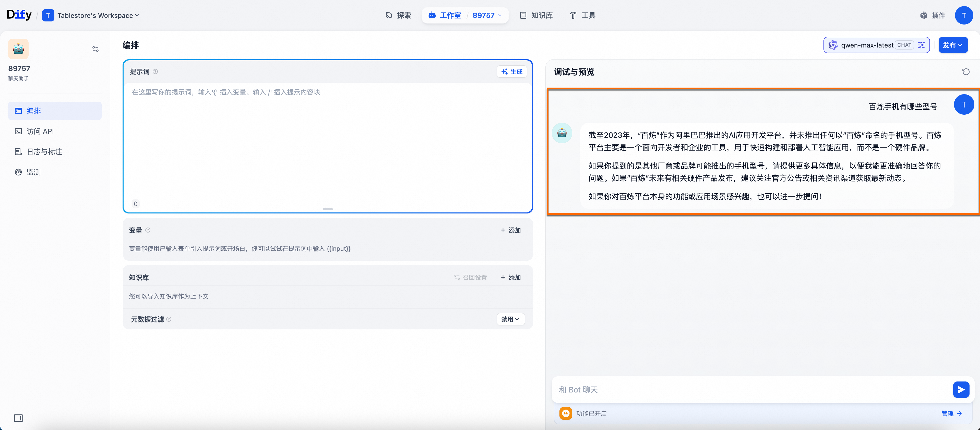Click the 调试与预览 heading

[574, 71]
